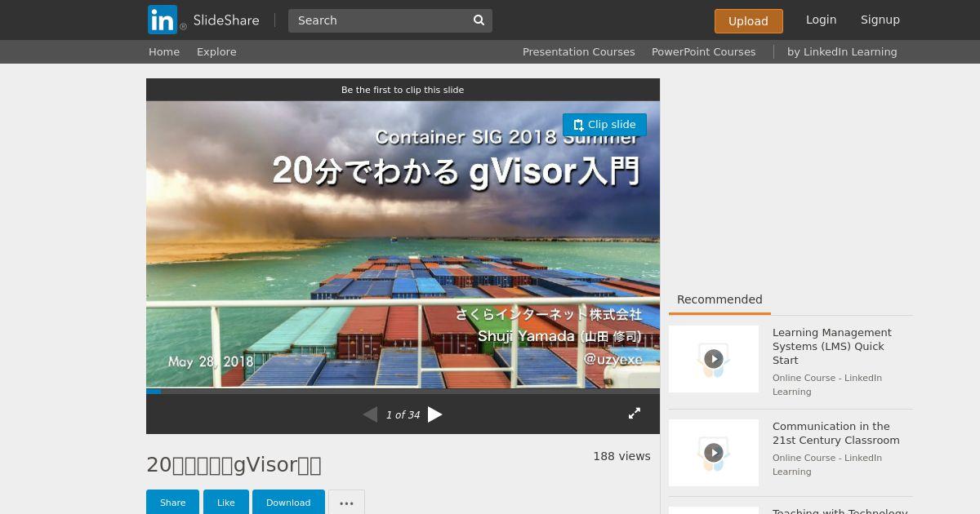The image size is (980, 514).
Task: Click 'Be the first to clip this slide' text
Action: pyautogui.click(x=403, y=90)
